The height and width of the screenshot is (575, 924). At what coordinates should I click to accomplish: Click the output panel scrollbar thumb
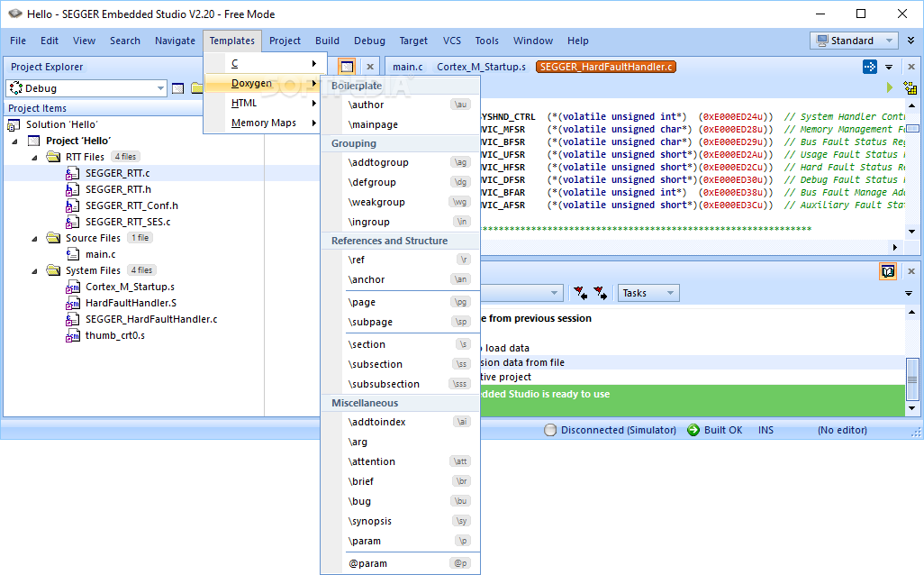tap(912, 379)
